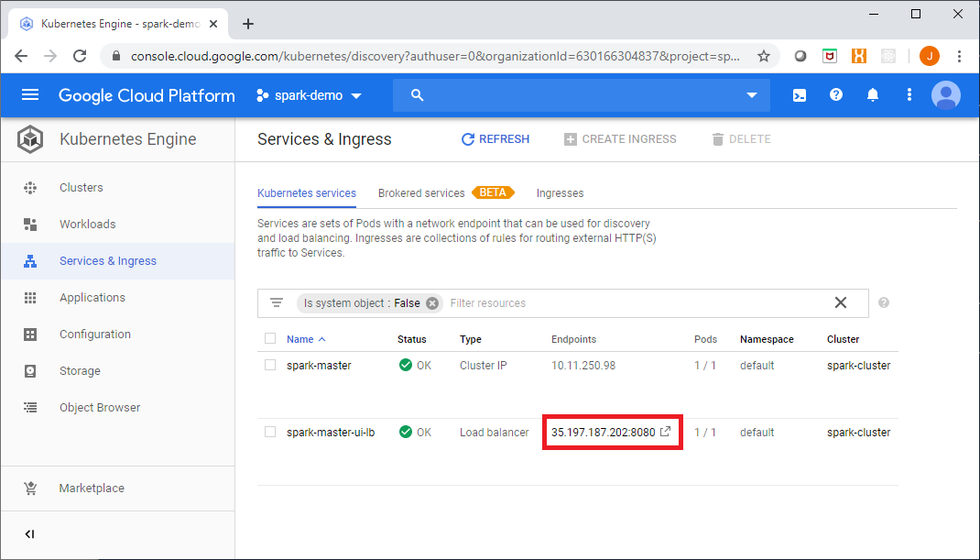Open the main navigation hamburger menu

[x=30, y=95]
